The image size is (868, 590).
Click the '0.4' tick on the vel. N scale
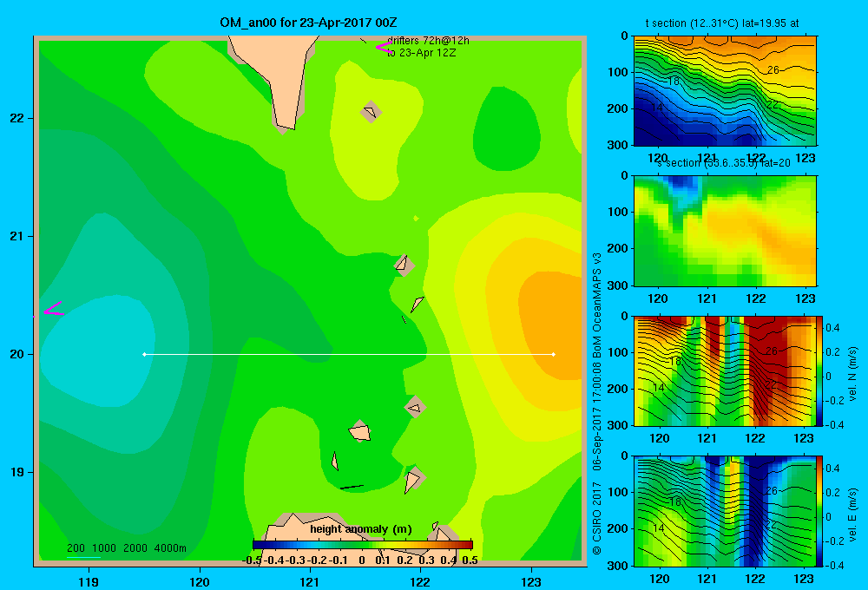pos(832,328)
